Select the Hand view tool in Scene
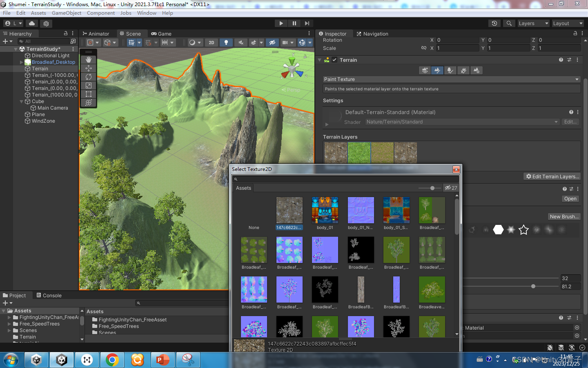 [x=89, y=60]
